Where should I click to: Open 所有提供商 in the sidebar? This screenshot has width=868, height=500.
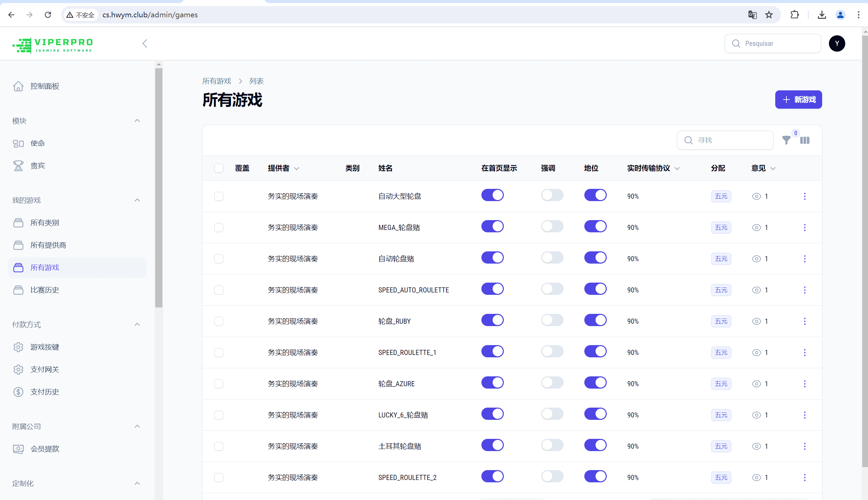[x=48, y=245]
